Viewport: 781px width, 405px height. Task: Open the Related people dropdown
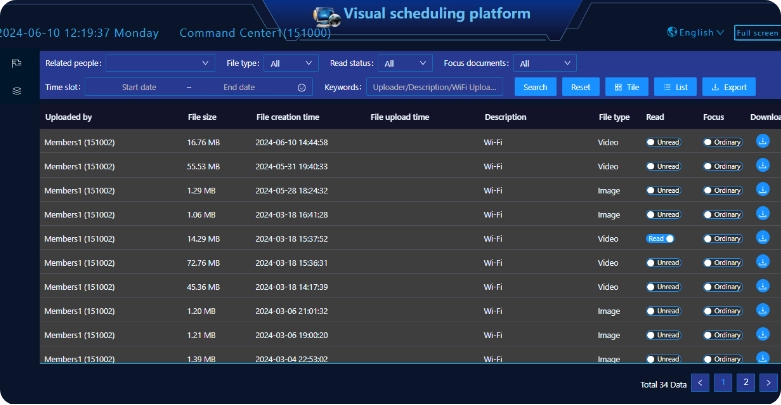tap(160, 63)
